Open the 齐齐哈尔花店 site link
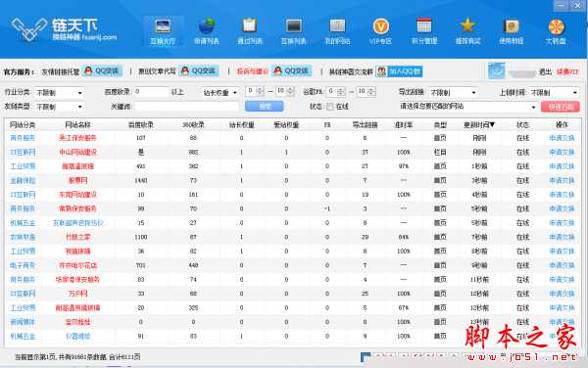 [x=77, y=265]
